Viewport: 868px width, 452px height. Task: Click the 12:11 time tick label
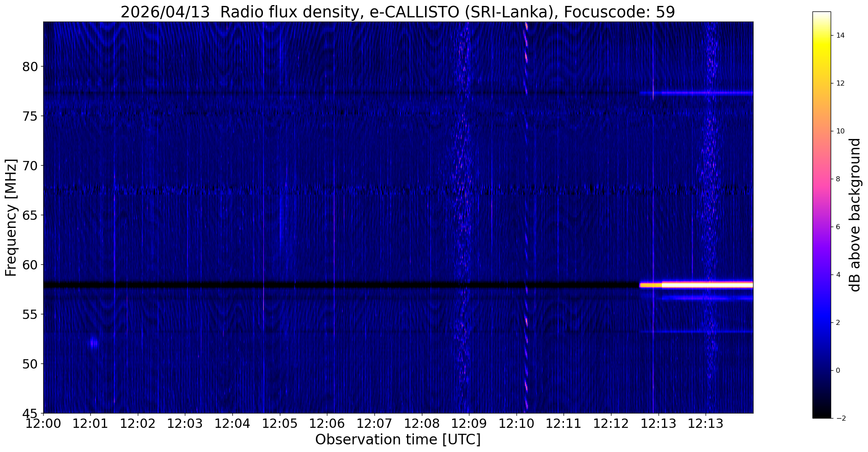(564, 423)
